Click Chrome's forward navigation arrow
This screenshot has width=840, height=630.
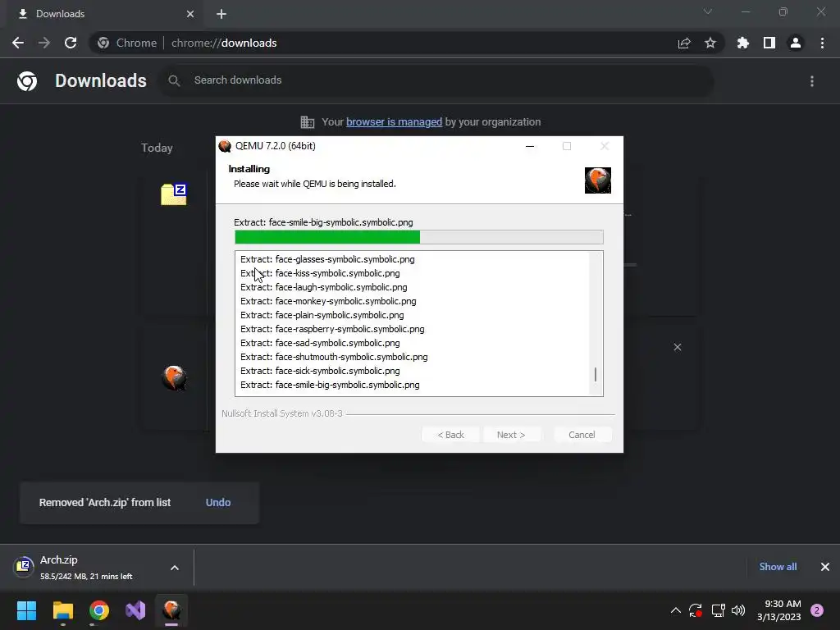pyautogui.click(x=44, y=43)
